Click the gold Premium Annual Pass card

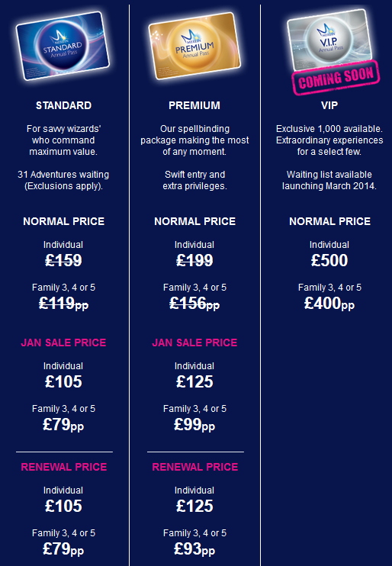194,46
